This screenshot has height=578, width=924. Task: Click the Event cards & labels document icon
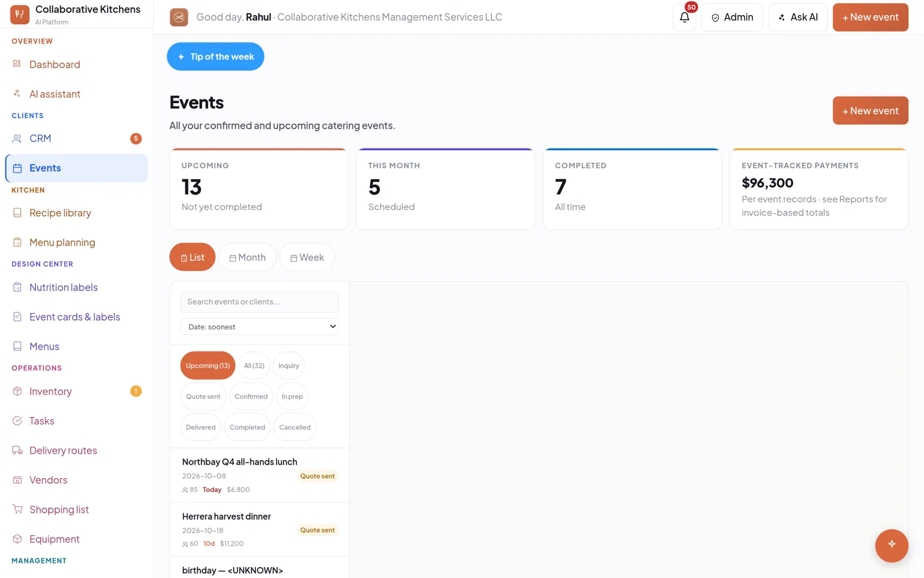[17, 317]
